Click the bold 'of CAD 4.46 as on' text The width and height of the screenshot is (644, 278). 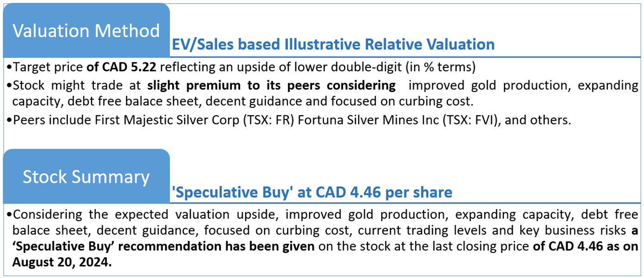pos(585,247)
